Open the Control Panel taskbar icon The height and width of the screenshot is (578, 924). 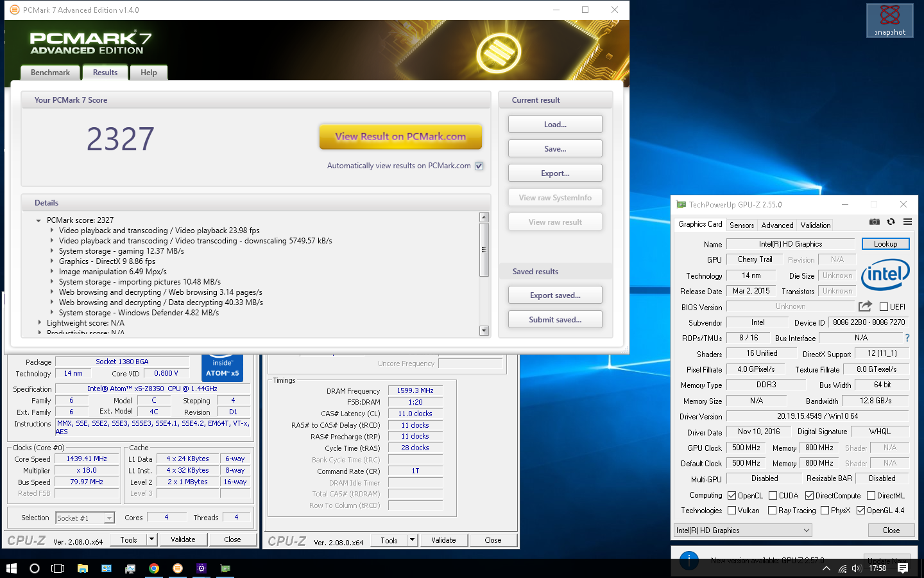click(107, 568)
